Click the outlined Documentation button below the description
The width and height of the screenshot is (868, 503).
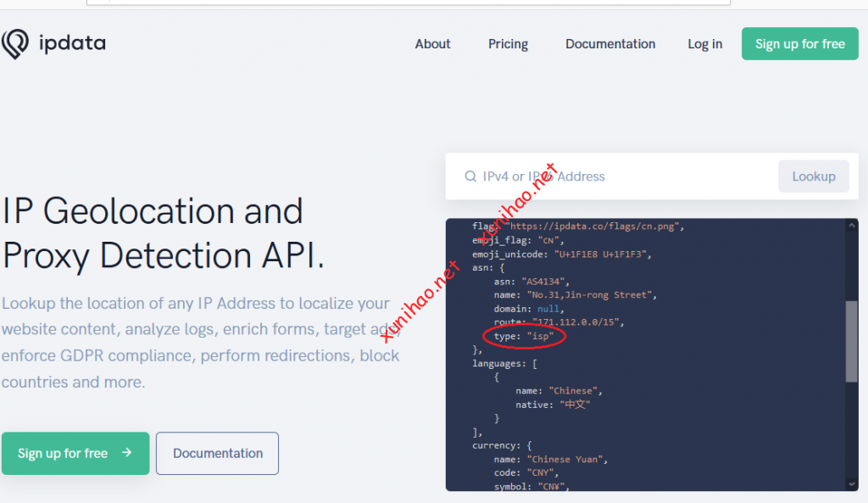point(217,453)
